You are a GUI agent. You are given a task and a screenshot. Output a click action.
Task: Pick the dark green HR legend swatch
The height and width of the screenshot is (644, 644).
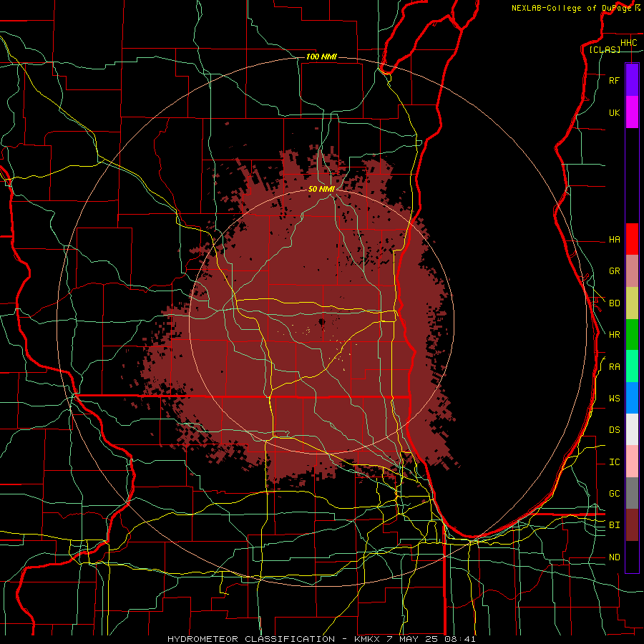click(x=632, y=335)
